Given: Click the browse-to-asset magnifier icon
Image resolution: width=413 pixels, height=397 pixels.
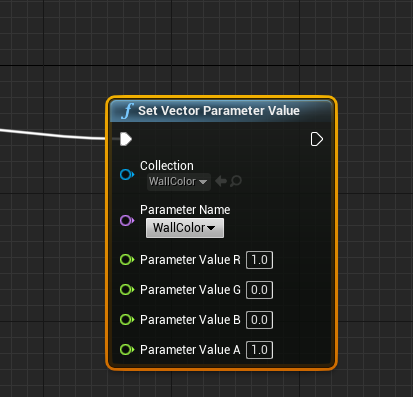Looking at the screenshot, I should (236, 181).
